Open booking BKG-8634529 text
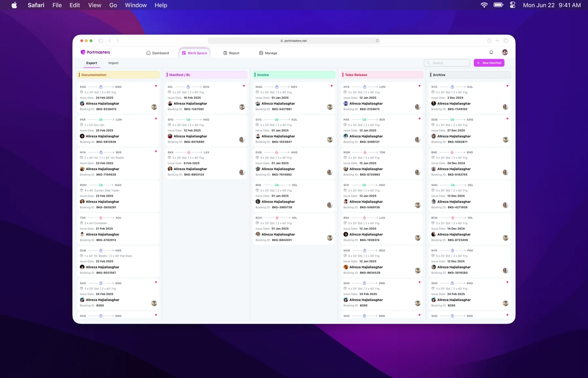Screen dimensions: 588x378 pos(370,272)
